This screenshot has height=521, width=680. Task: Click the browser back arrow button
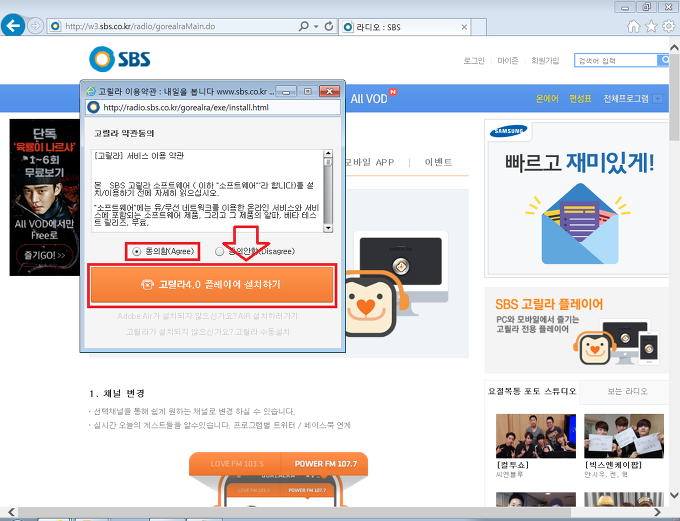tap(13, 26)
